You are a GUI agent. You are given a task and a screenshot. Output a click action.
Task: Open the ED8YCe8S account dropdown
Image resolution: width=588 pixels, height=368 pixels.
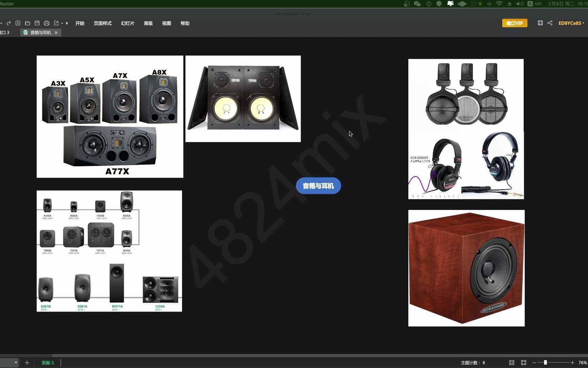click(x=571, y=23)
